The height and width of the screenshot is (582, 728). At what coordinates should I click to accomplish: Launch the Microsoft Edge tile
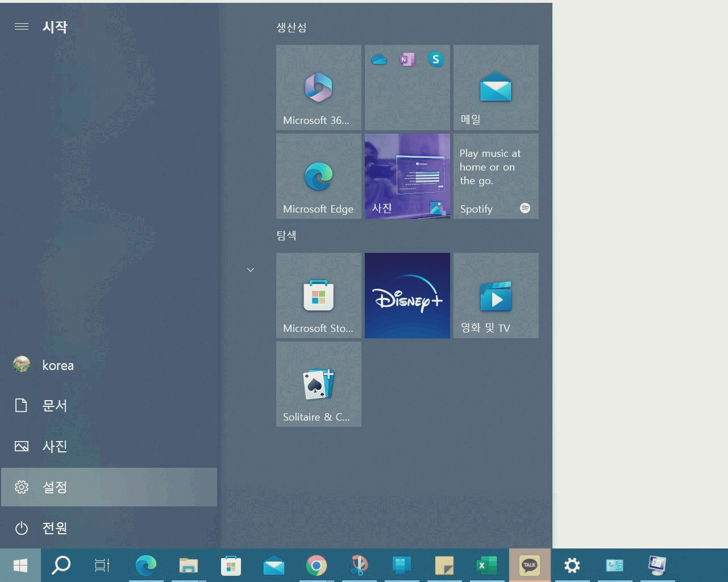coord(319,176)
